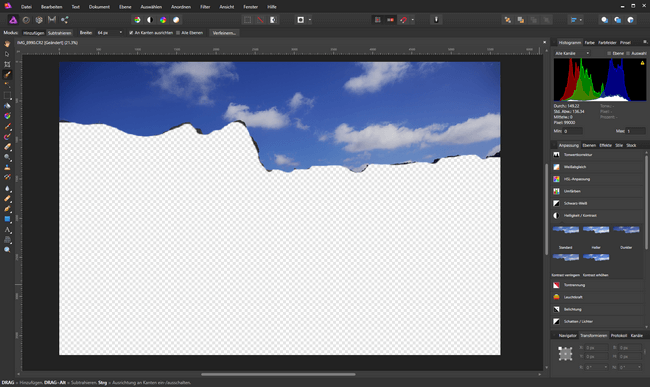Click the Invert Selection toolbar icon
The image size is (650, 387).
[x=273, y=20]
